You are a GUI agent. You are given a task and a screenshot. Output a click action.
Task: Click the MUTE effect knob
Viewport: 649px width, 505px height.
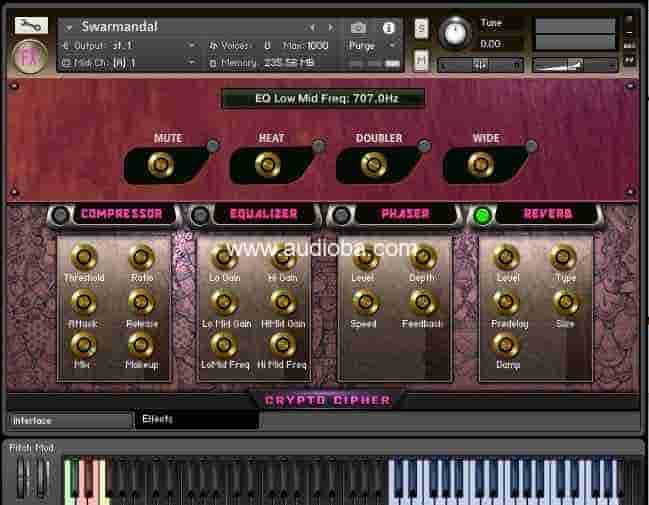(x=159, y=164)
